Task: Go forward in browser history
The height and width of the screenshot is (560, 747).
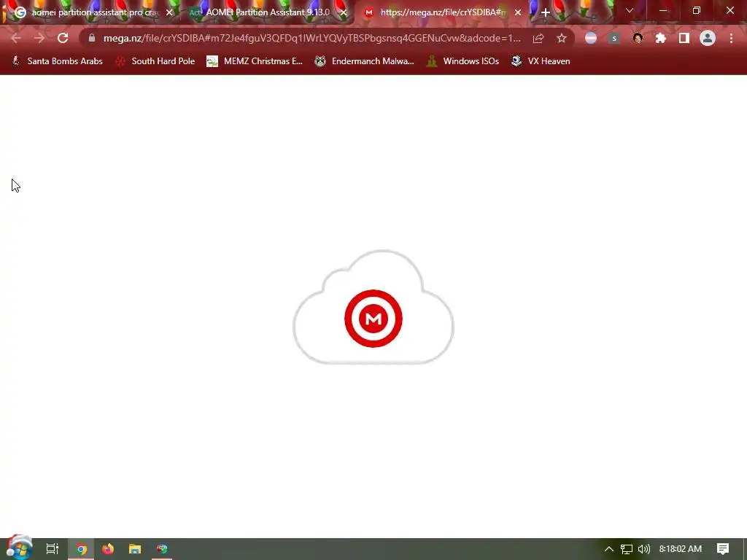Action: [39, 38]
